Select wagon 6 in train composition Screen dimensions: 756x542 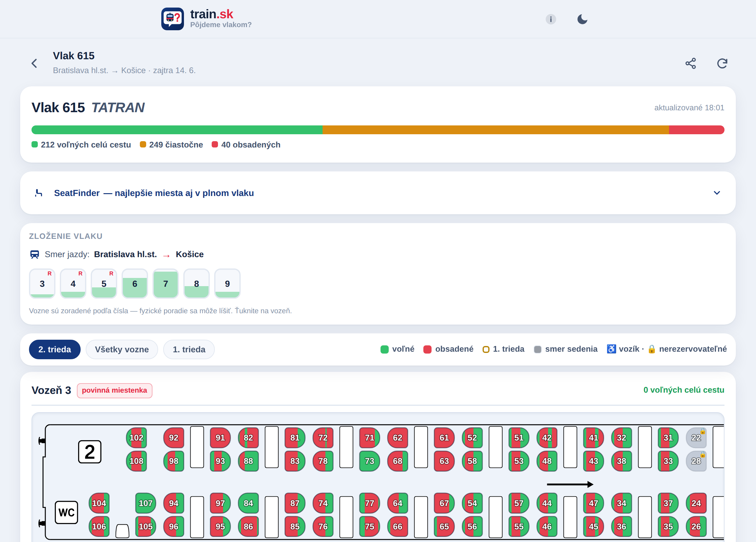[x=135, y=284]
